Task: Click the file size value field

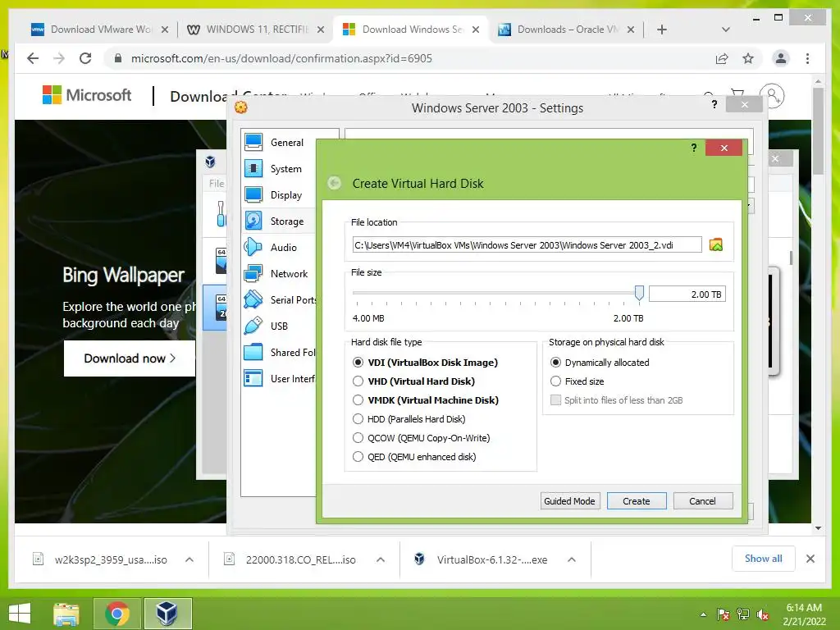Action: click(x=687, y=294)
